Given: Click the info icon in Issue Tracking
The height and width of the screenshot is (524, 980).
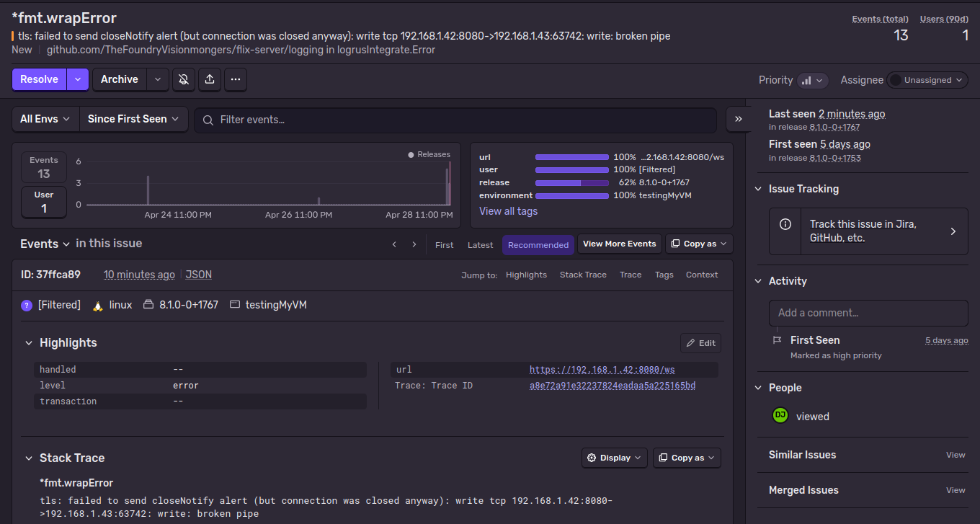Looking at the screenshot, I should (785, 224).
